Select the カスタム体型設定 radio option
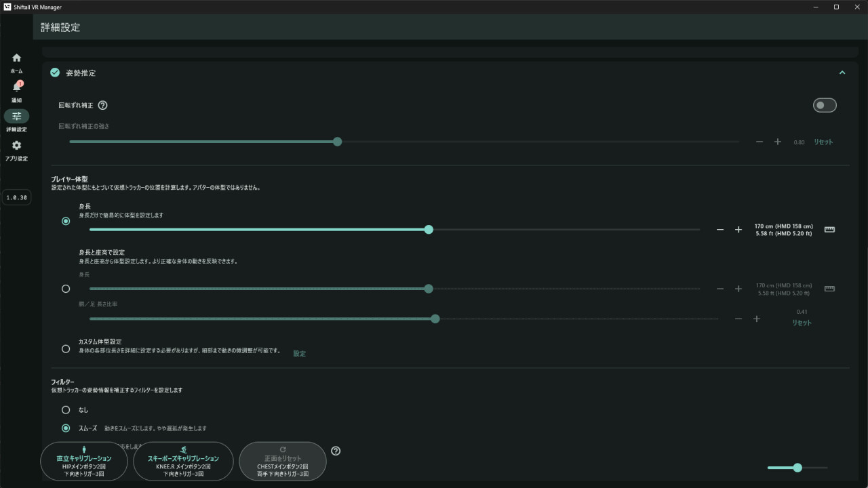This screenshot has height=488, width=868. 66,349
